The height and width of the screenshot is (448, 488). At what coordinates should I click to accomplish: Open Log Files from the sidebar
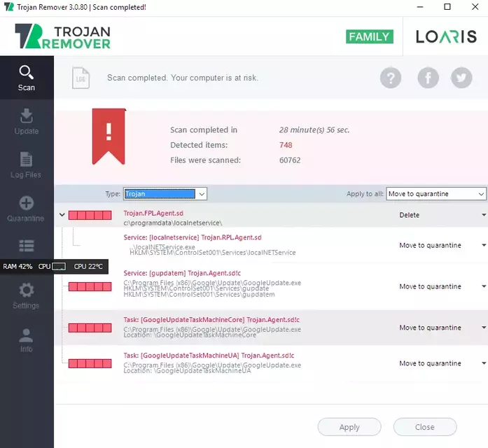(x=27, y=165)
